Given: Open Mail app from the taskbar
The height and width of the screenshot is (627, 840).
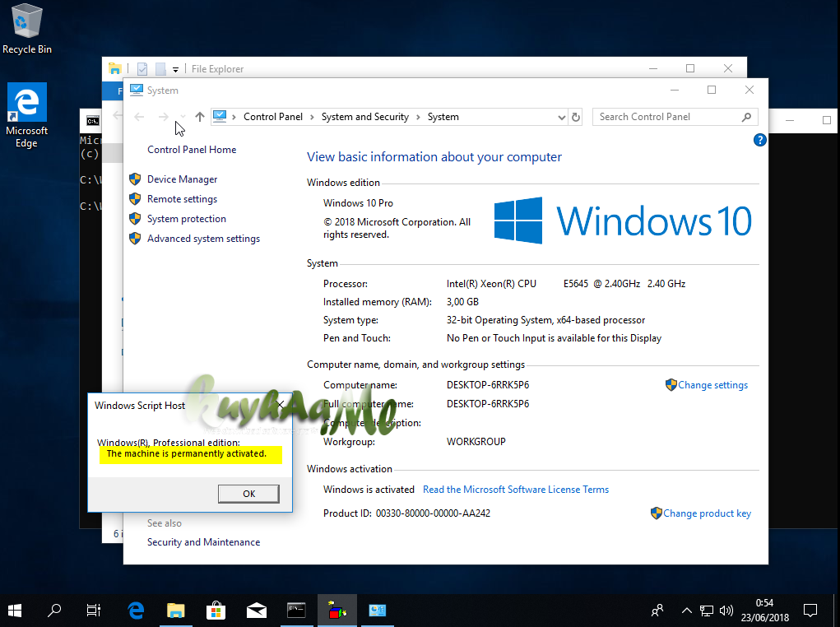Looking at the screenshot, I should [x=257, y=611].
